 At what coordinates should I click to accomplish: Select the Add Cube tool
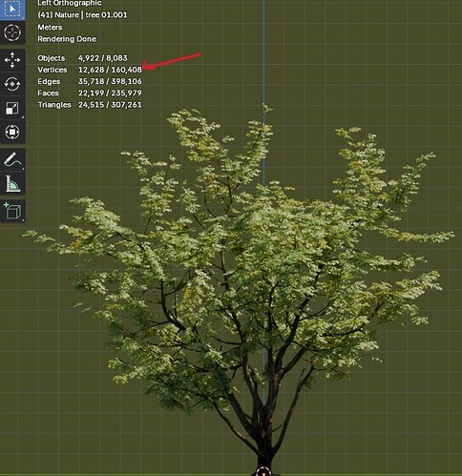click(12, 211)
